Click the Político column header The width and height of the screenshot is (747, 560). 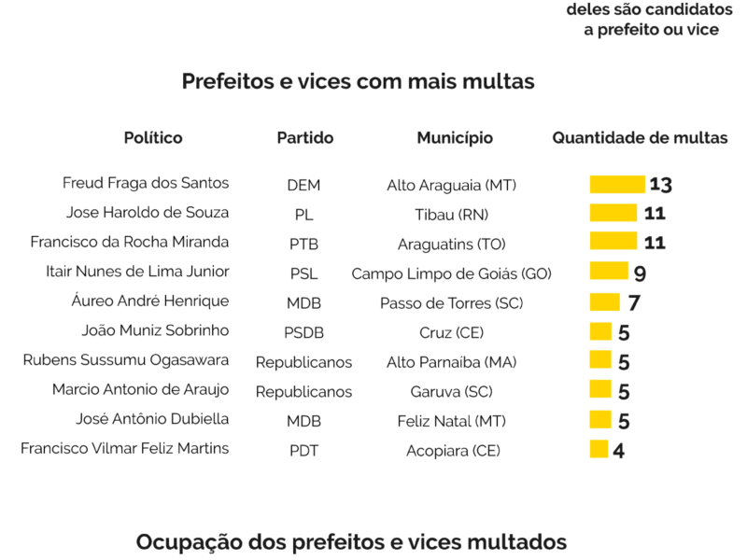153,138
